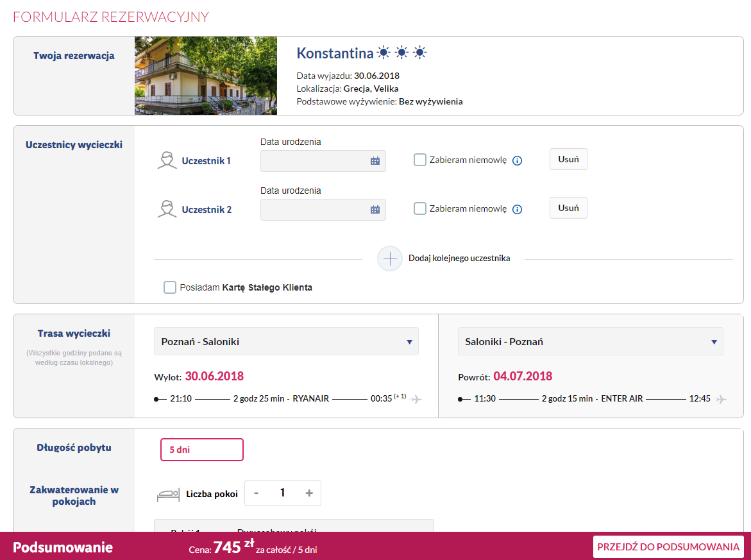The image size is (751, 560).
Task: Click Dodaj kolejnego uczestnika link
Action: tap(459, 259)
